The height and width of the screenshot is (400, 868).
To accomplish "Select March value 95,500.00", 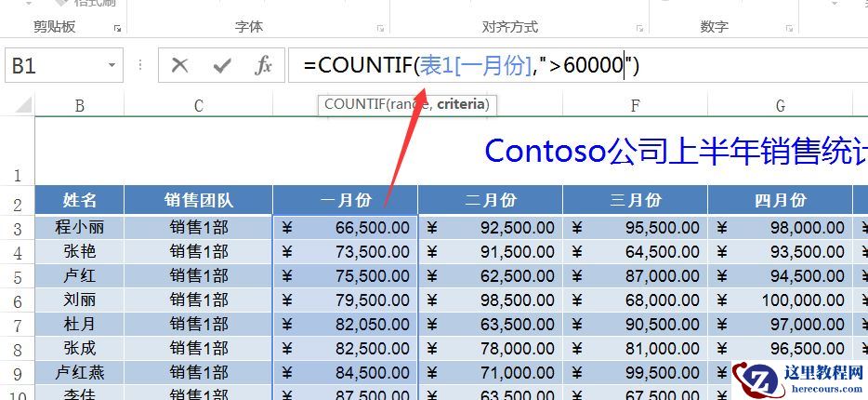I will (636, 227).
